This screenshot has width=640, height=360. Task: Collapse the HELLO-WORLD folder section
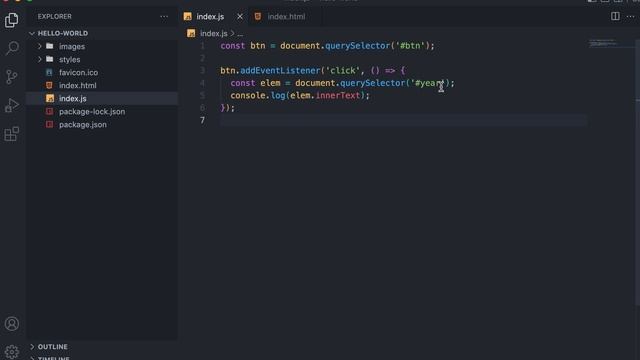[x=103, y=33]
